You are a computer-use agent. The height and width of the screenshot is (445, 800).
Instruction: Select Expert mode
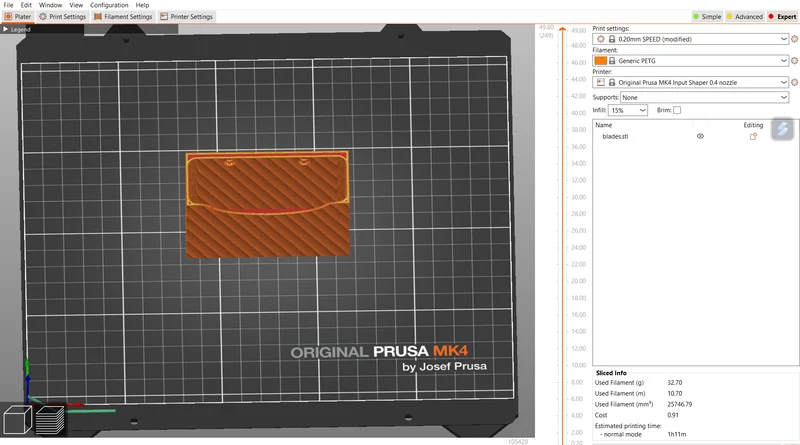pos(783,16)
